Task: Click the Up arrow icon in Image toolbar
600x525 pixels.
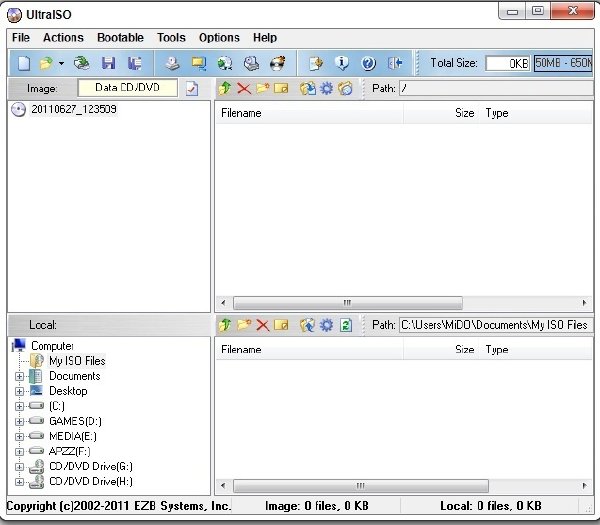Action: point(225,89)
